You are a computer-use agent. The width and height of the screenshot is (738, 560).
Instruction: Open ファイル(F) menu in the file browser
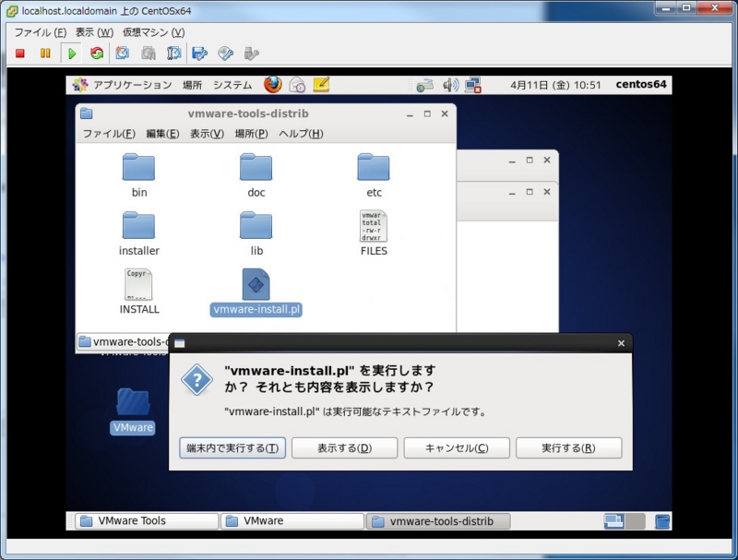click(x=109, y=134)
